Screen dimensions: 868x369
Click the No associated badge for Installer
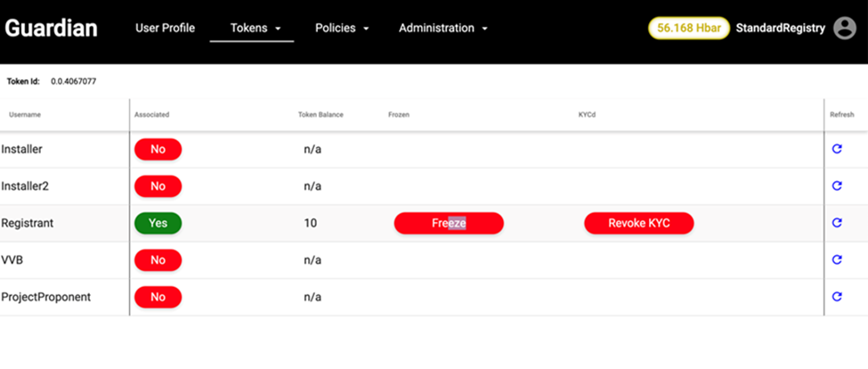(158, 149)
